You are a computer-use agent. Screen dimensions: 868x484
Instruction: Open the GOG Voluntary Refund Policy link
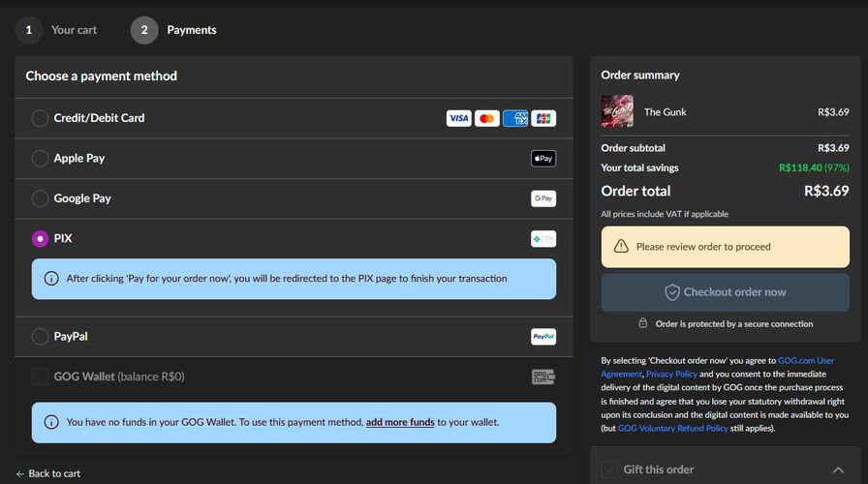coord(672,428)
